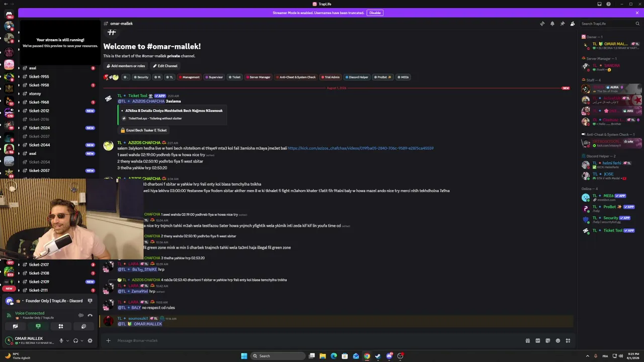Viewport: 644px width, 362px height.
Task: Open JOSE in the member list
Action: click(611, 175)
